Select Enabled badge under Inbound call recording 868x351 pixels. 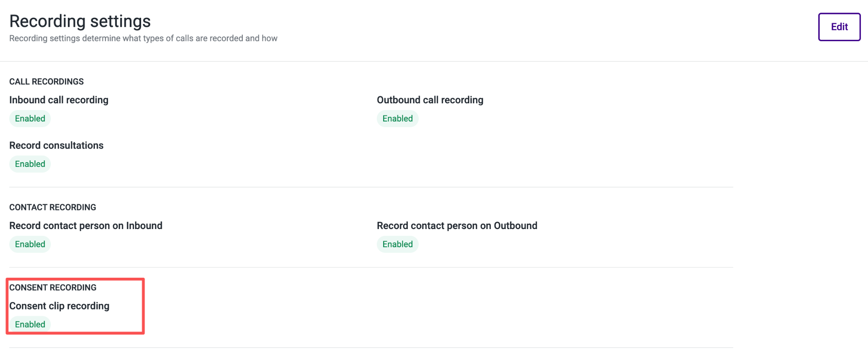30,119
